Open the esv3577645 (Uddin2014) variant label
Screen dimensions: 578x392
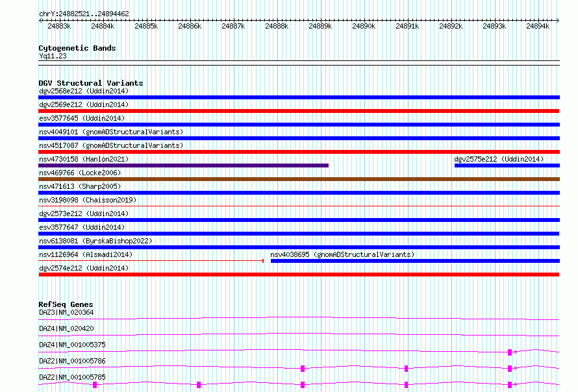[x=82, y=118]
